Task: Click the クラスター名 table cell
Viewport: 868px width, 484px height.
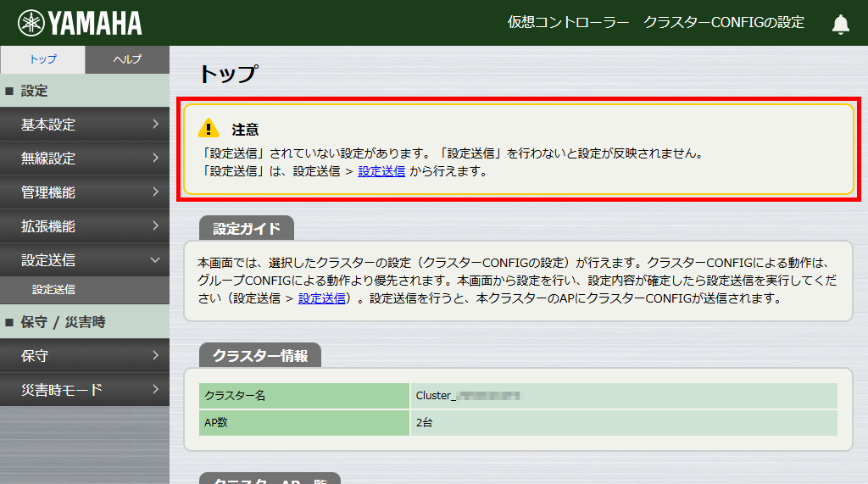Action: pos(304,395)
